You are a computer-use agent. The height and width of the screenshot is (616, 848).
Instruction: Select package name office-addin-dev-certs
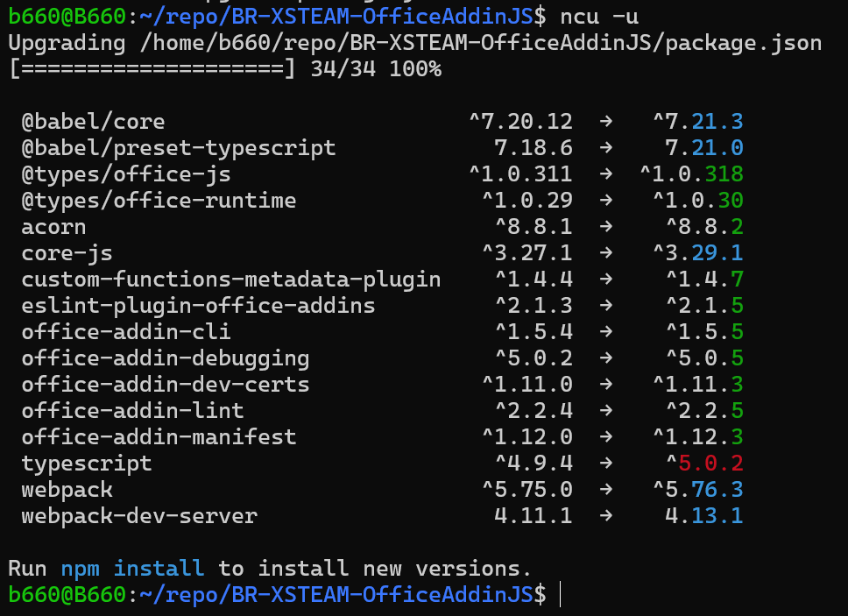[166, 385]
